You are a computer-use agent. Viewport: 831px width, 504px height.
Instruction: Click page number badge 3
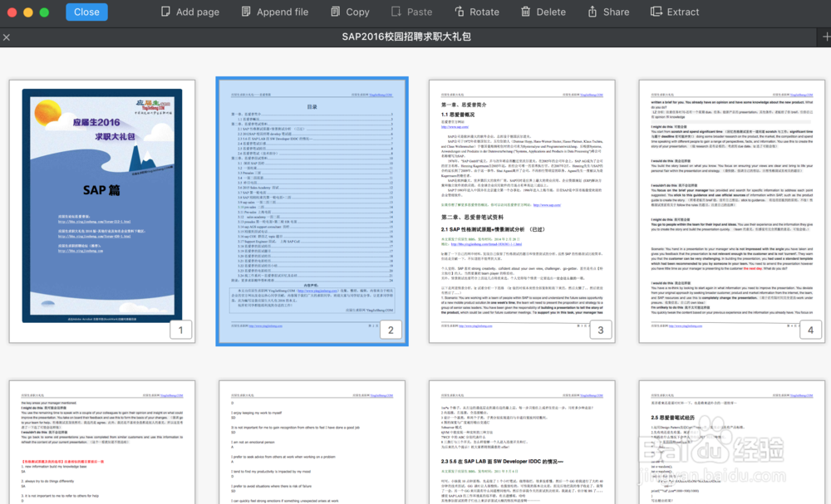pyautogui.click(x=601, y=330)
